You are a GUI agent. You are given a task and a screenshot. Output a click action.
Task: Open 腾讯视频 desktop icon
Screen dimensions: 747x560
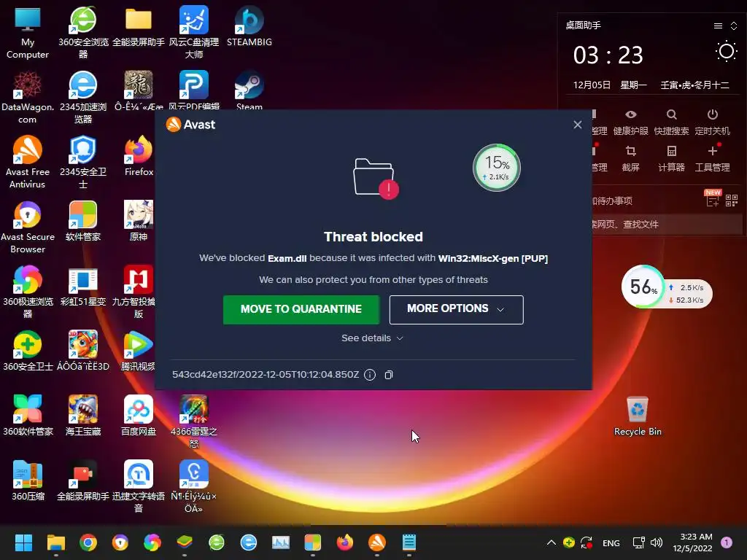[139, 351]
